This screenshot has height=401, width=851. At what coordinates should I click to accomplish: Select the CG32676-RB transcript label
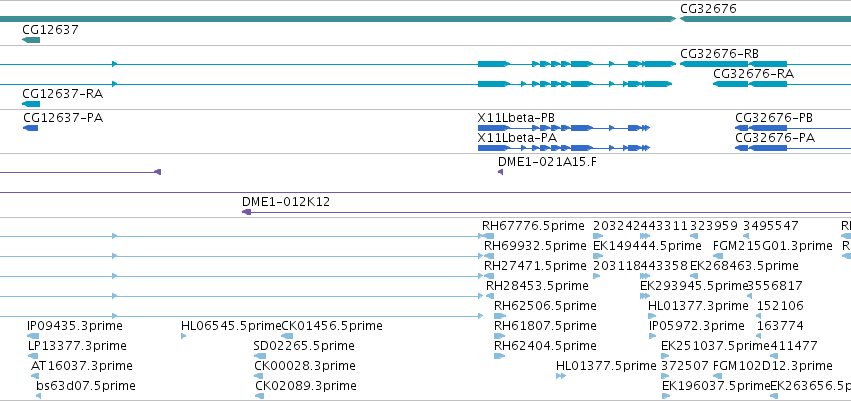(719, 54)
